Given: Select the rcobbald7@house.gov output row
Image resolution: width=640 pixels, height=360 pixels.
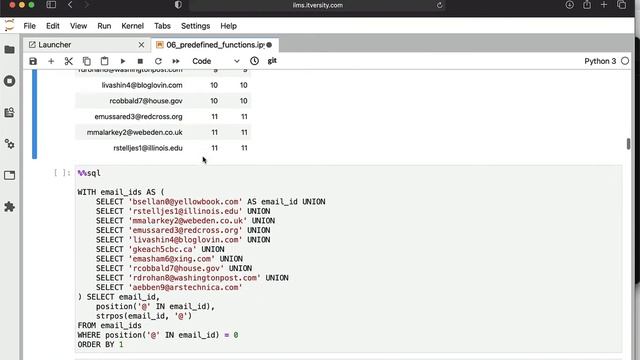Looking at the screenshot, I should [163, 101].
